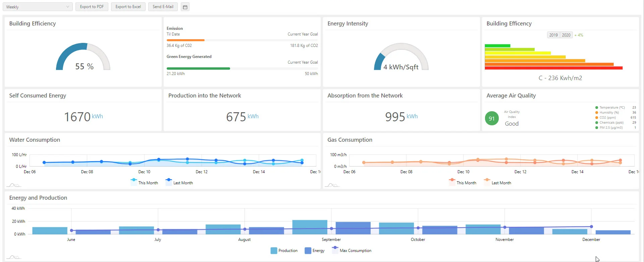Click the CO2 (ppm) legend dot
The image size is (644, 262).
click(597, 118)
